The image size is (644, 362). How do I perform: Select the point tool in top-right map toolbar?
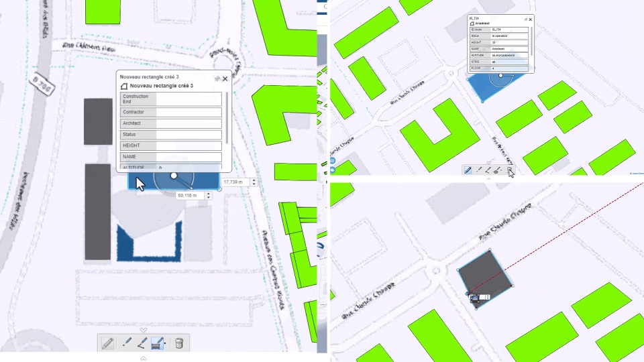pyautogui.click(x=479, y=170)
